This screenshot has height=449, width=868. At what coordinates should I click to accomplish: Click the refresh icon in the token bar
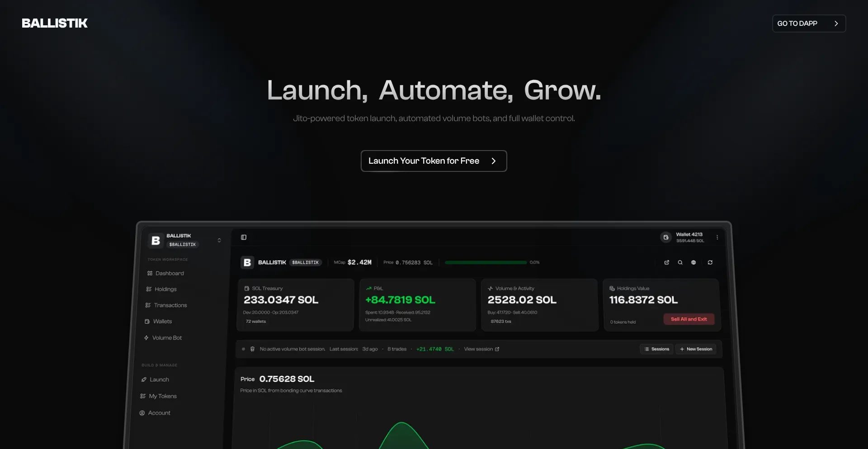click(x=710, y=262)
